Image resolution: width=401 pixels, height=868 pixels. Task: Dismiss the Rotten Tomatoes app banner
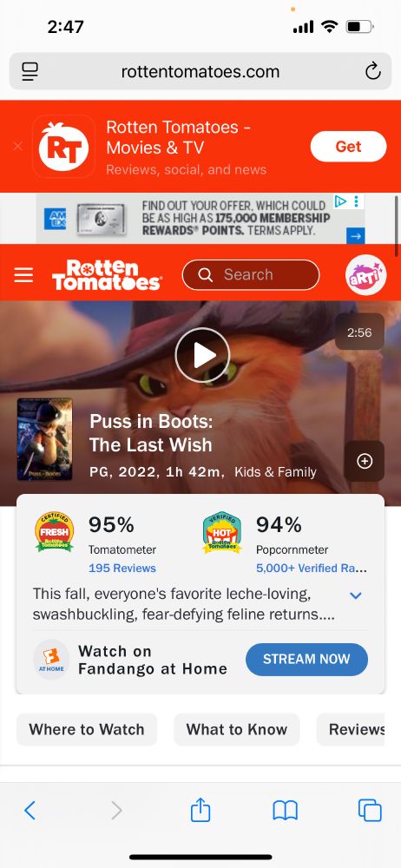pos(17,146)
